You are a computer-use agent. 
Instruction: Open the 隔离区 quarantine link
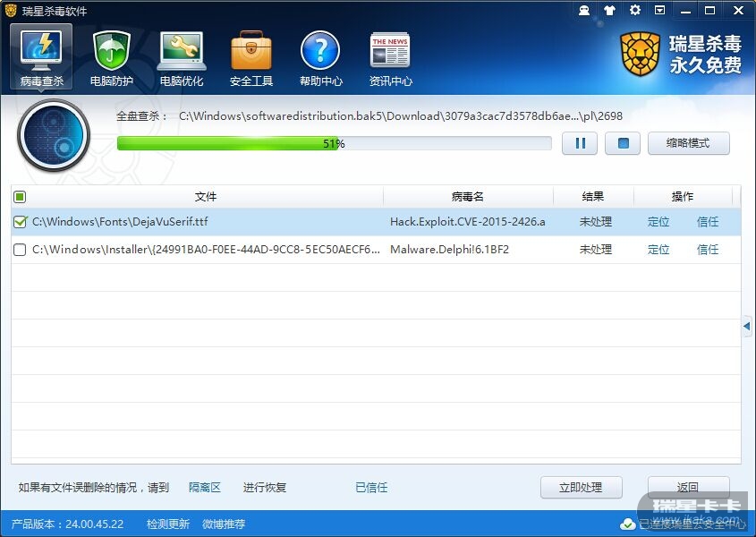pos(205,487)
